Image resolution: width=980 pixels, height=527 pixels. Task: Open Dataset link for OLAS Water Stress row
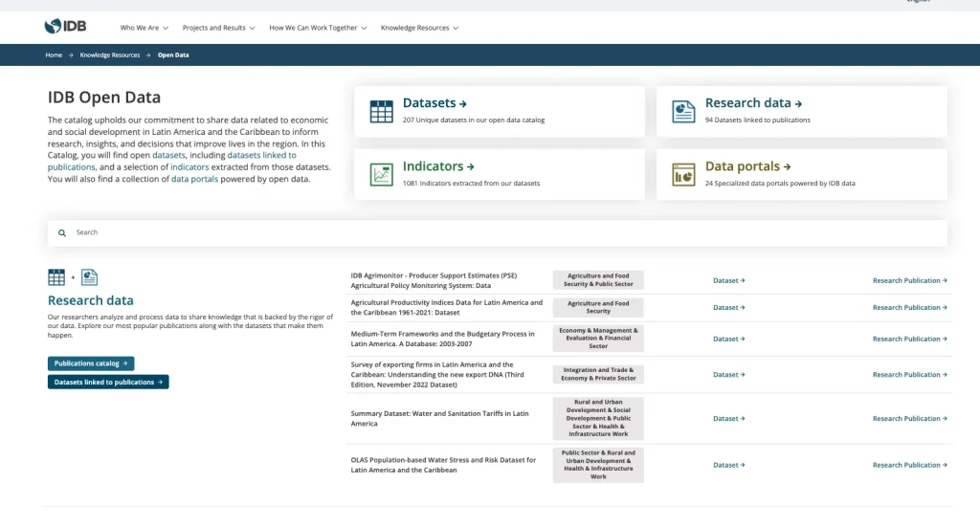pyautogui.click(x=728, y=465)
